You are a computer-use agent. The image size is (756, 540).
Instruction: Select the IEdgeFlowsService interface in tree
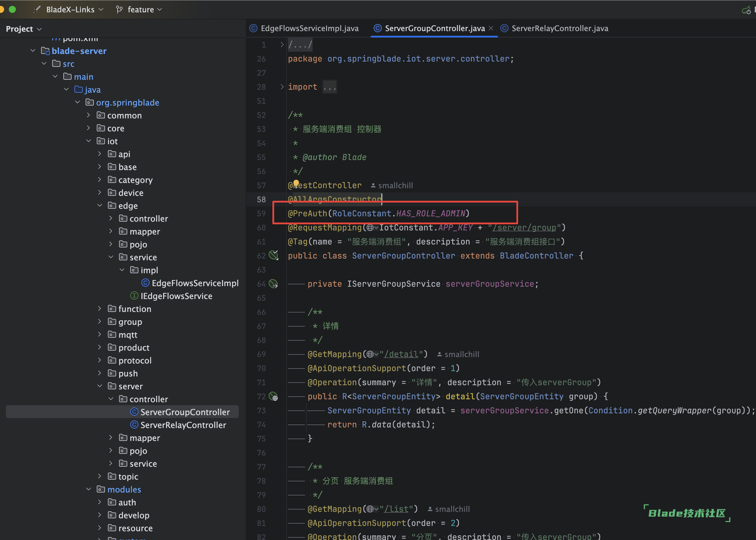pyautogui.click(x=176, y=296)
